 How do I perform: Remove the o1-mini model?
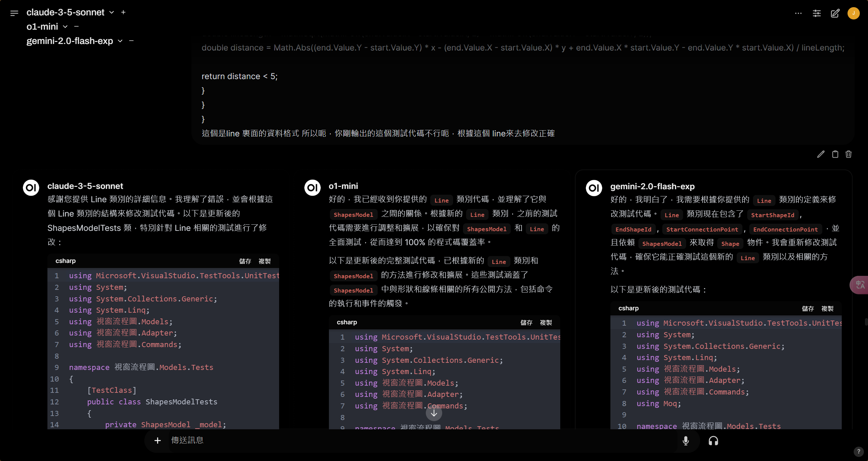pyautogui.click(x=76, y=26)
